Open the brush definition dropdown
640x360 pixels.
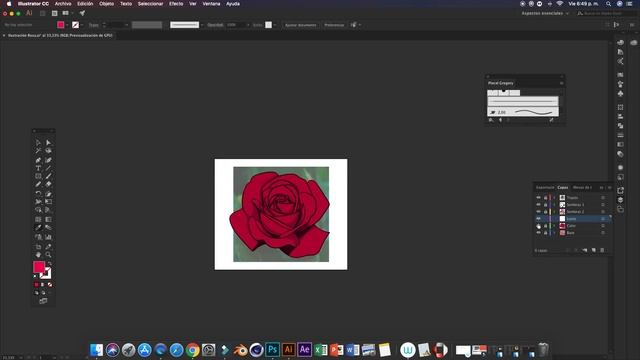(202, 25)
